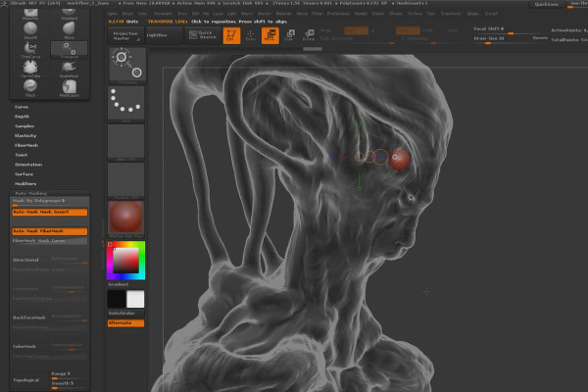Switch to Draw mode
The width and height of the screenshot is (588, 392).
point(250,35)
